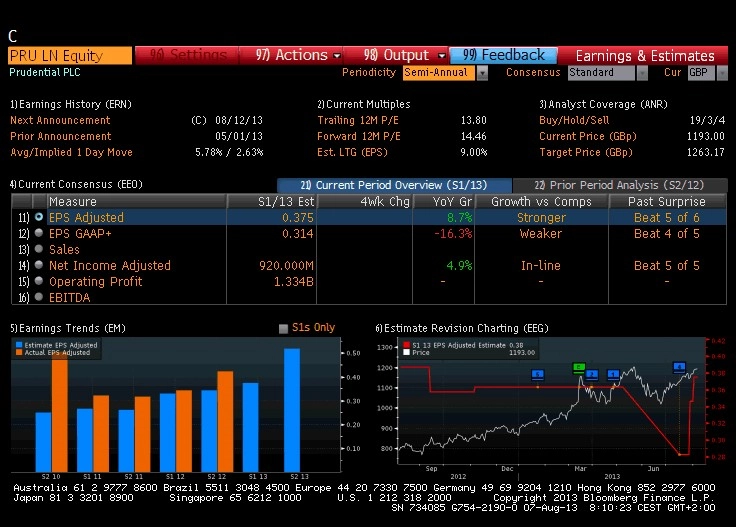736x527 pixels.
Task: Click the PRU LN Equity security field
Action: (x=70, y=55)
